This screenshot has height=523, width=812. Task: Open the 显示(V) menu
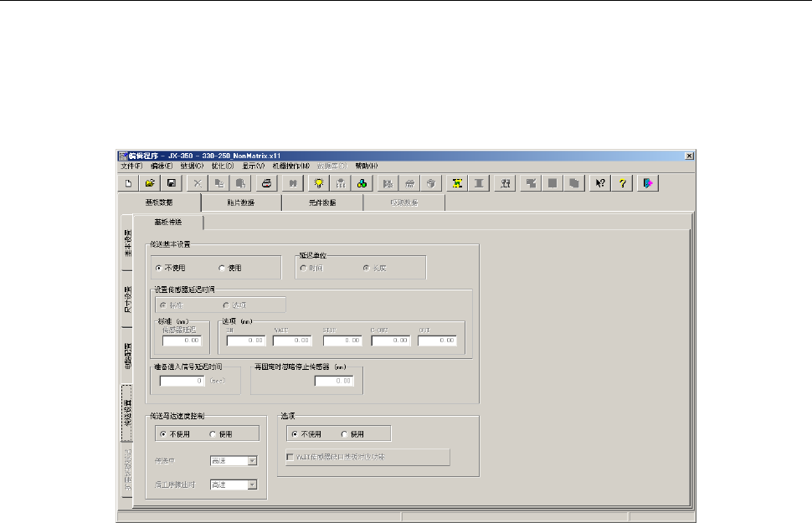[254, 167]
